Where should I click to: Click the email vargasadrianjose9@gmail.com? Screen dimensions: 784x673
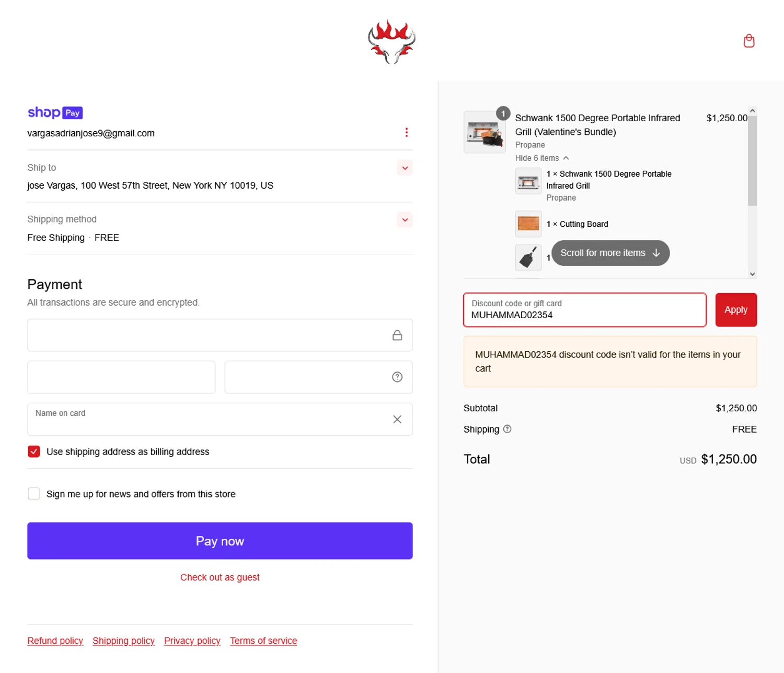[x=91, y=133]
